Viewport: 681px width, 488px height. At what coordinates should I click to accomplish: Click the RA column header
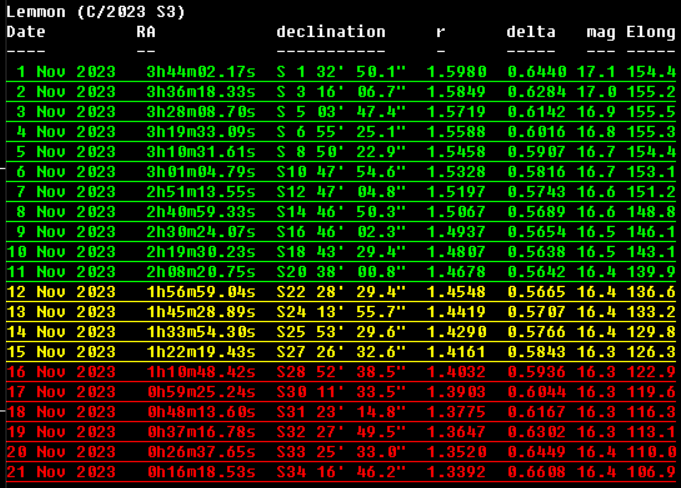(x=146, y=32)
